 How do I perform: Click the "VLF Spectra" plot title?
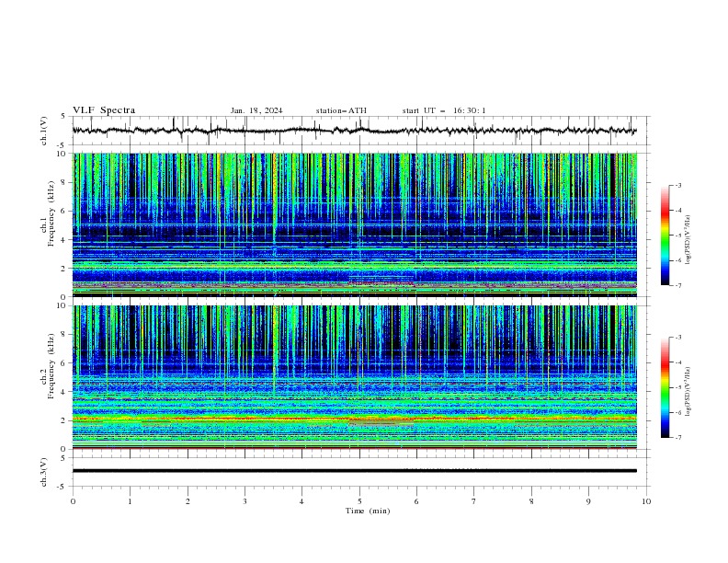pyautogui.click(x=104, y=110)
